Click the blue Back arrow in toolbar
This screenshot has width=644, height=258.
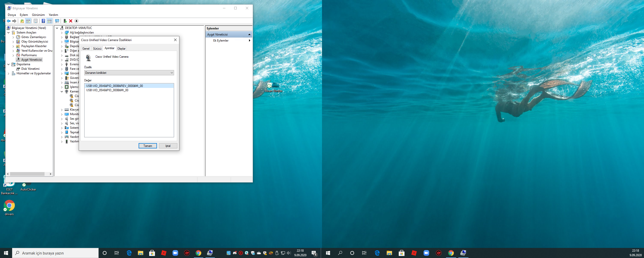pos(9,21)
